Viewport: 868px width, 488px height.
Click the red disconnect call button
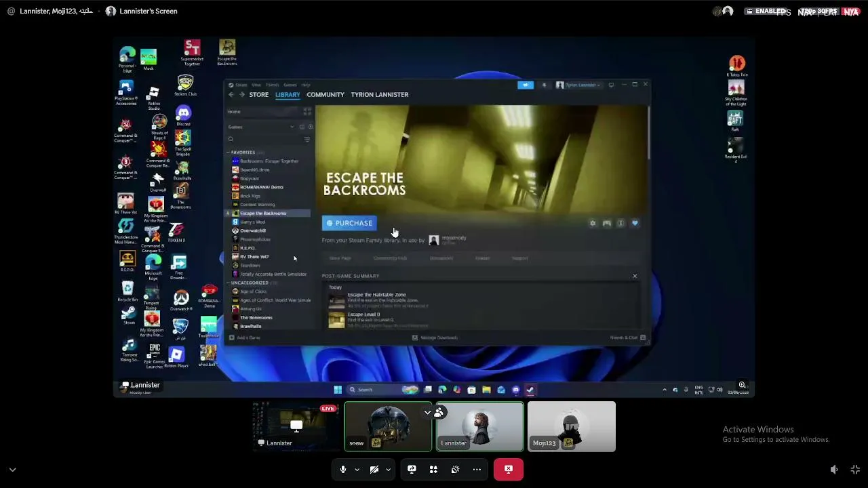point(509,469)
